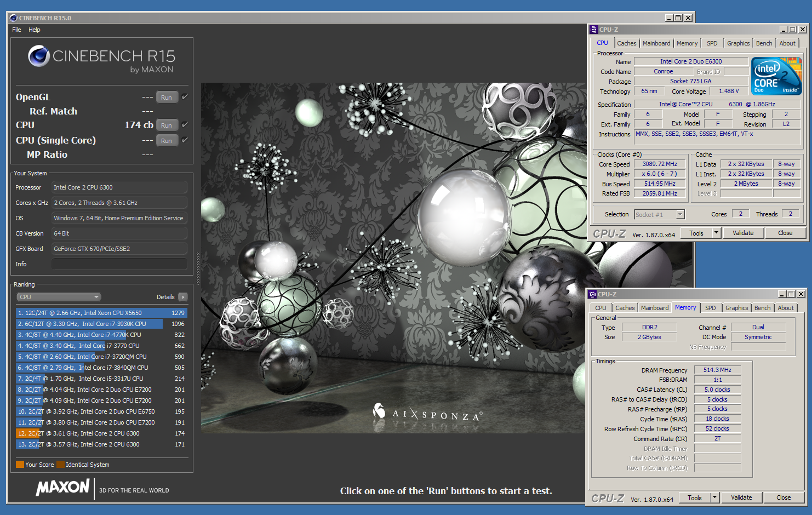
Task: Switch to Graphics tab in upper CPU-Z
Action: (739, 43)
